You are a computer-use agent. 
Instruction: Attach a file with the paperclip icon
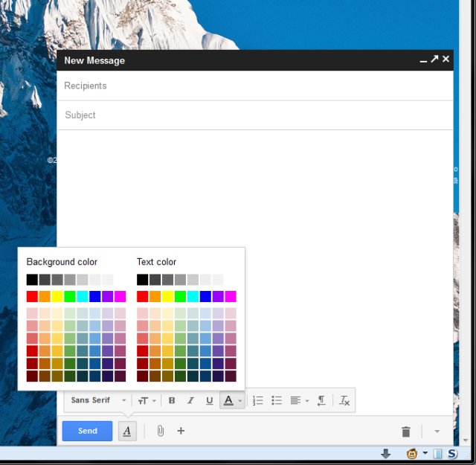(161, 431)
